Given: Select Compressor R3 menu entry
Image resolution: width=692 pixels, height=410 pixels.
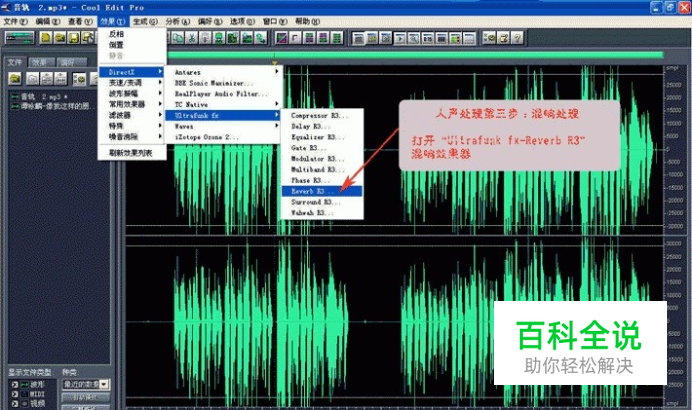Looking at the screenshot, I should pos(322,115).
